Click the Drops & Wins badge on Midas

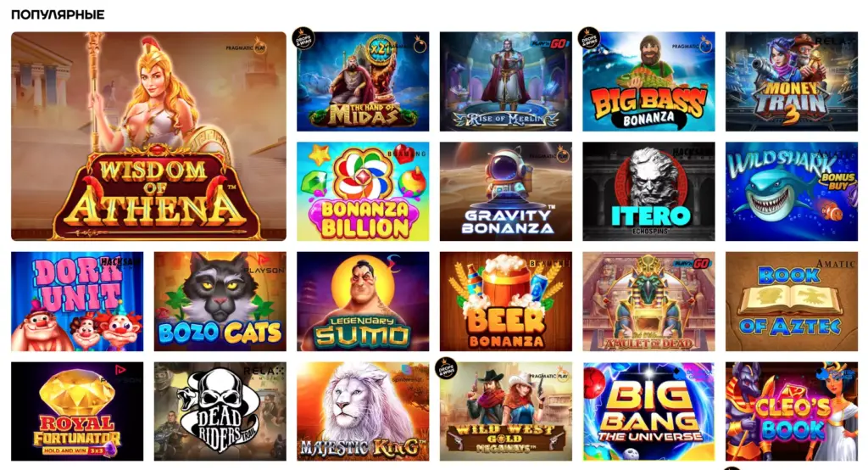tap(303, 38)
